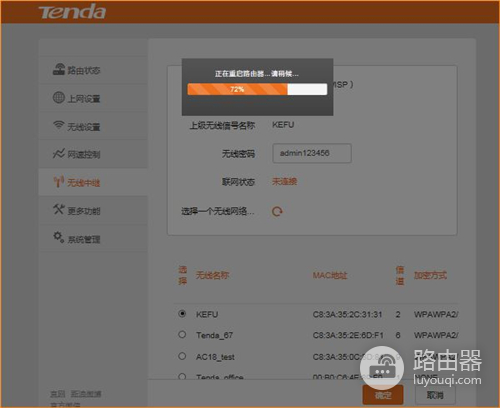Refresh the wireless network list
The image size is (500, 408).
point(277,211)
